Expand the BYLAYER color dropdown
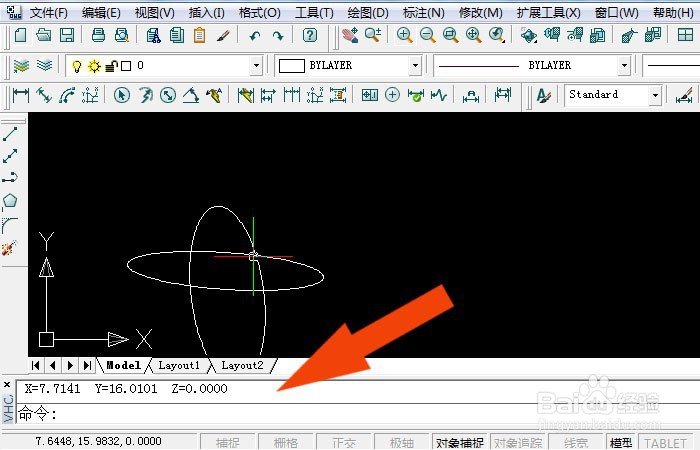Screen dimensions: 700x450 pyautogui.click(x=415, y=66)
